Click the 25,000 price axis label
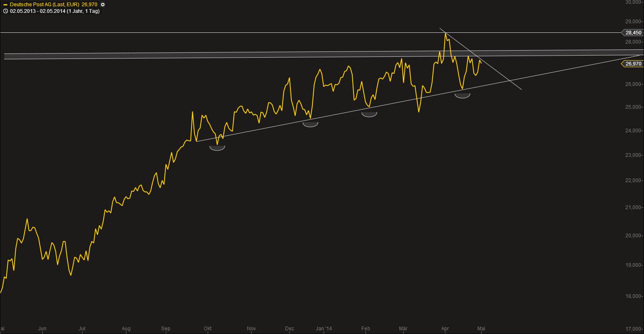This screenshot has width=644, height=334. point(633,107)
